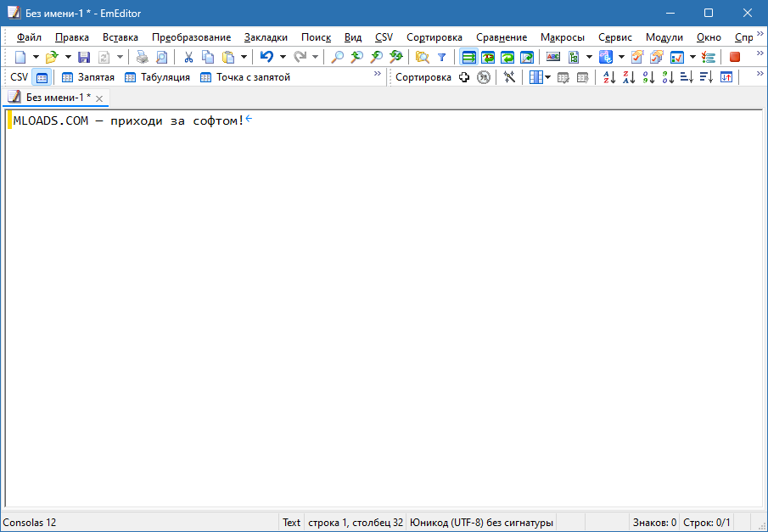This screenshot has width=768, height=532.
Task: Sort ascending with the A-Z icon
Action: point(609,77)
